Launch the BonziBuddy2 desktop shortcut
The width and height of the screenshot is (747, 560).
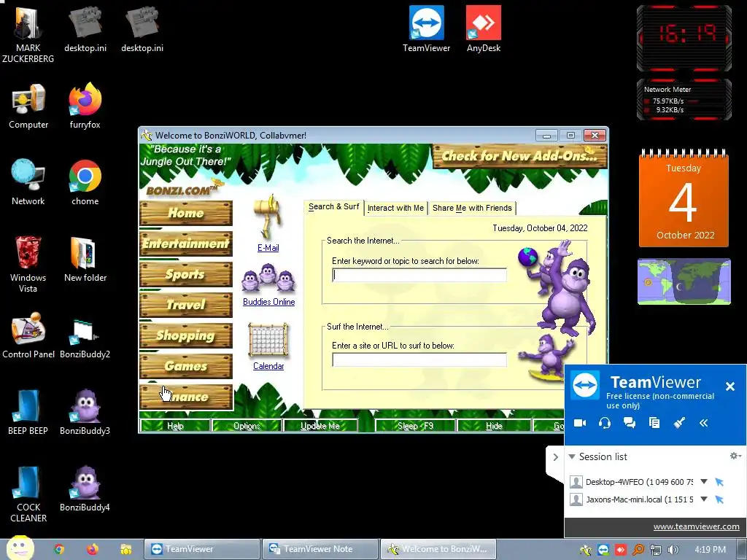85,338
